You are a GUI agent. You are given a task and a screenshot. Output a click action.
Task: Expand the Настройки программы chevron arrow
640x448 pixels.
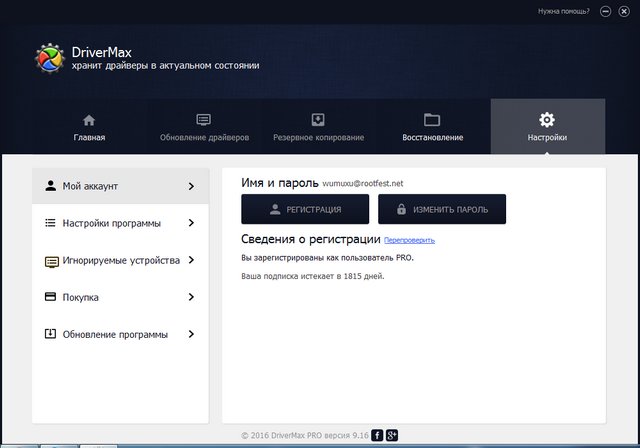191,223
